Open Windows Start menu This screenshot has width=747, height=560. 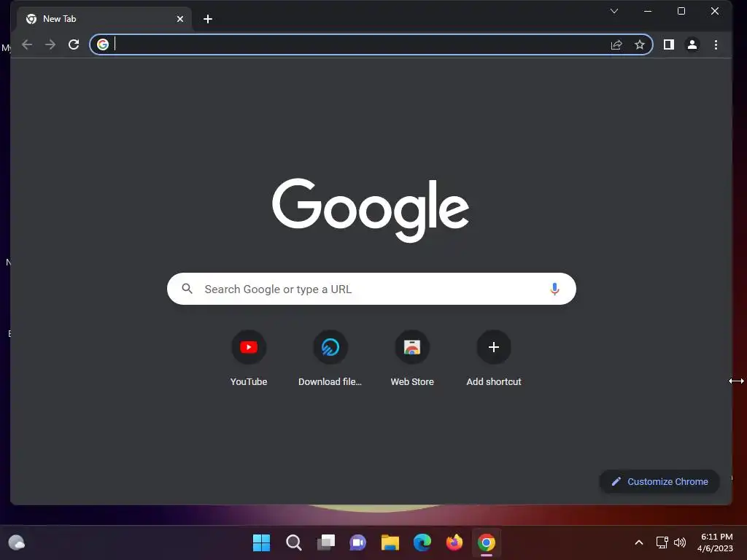[261, 542]
